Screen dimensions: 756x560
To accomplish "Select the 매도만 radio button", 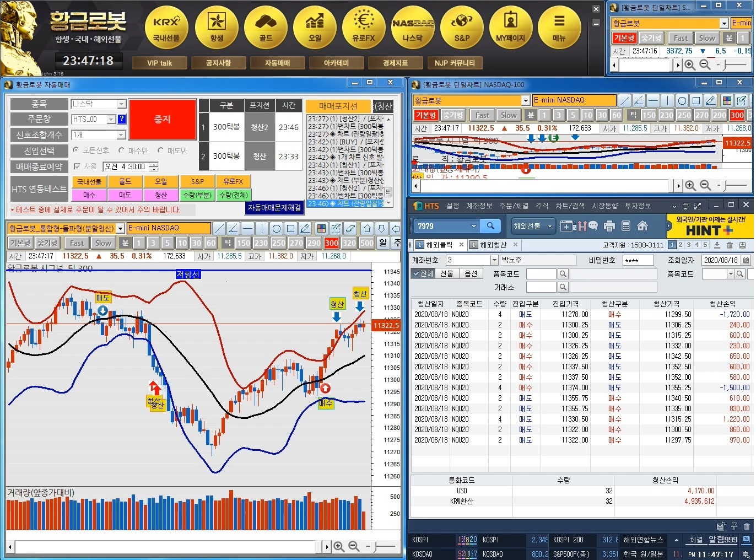I will click(160, 150).
